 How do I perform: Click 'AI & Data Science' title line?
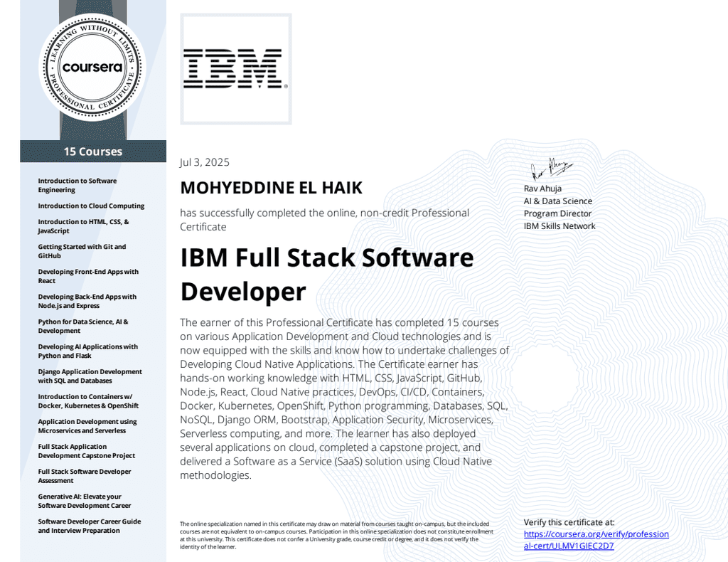[x=558, y=201]
